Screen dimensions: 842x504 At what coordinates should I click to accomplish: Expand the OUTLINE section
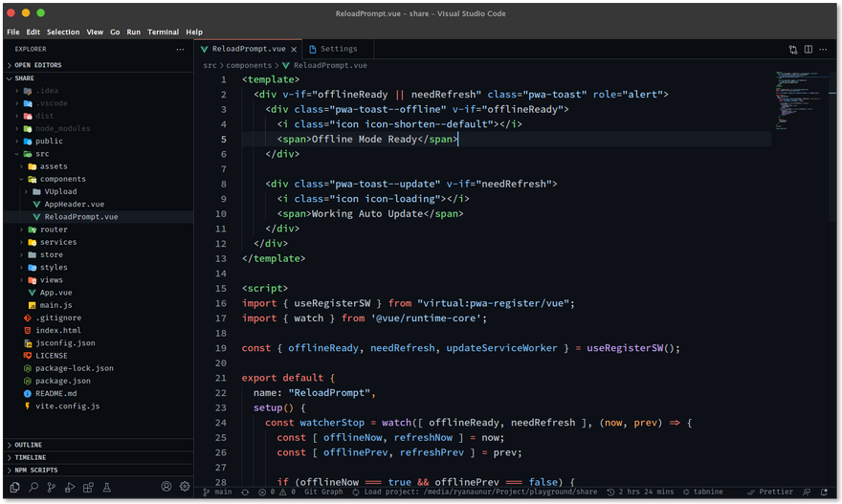29,445
